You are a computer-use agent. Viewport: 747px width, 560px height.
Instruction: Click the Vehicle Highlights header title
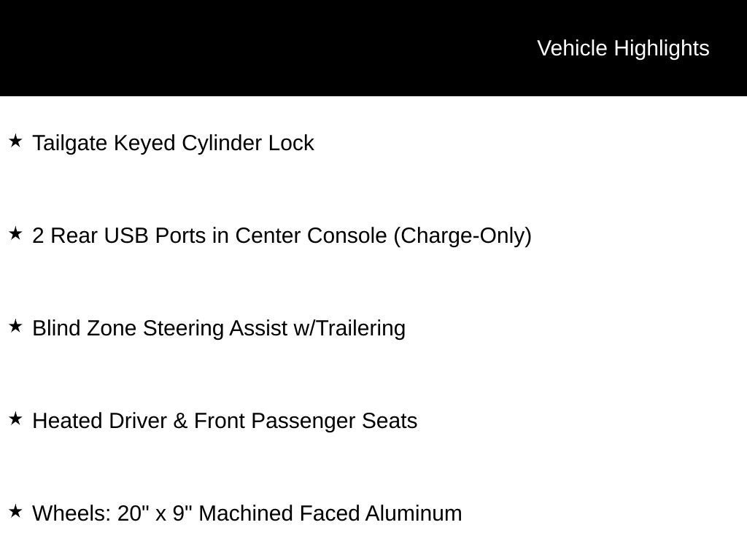point(623,48)
